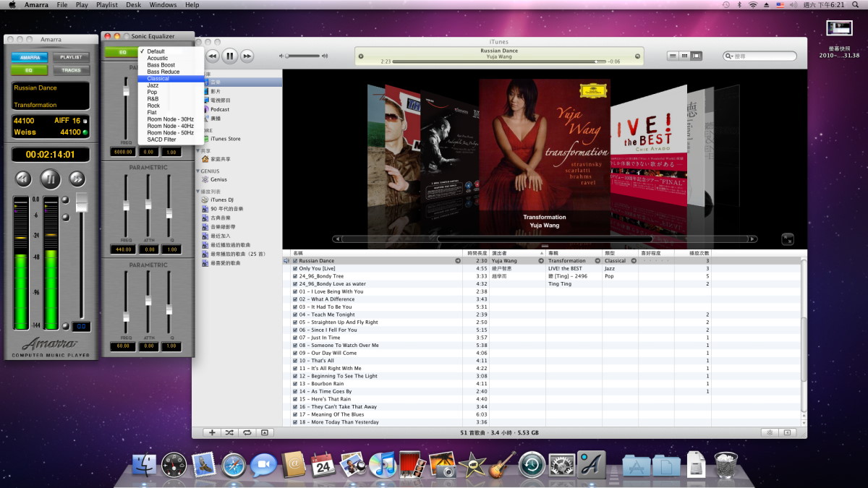
Task: Open Podcast library in iTunes sidebar
Action: click(x=219, y=110)
